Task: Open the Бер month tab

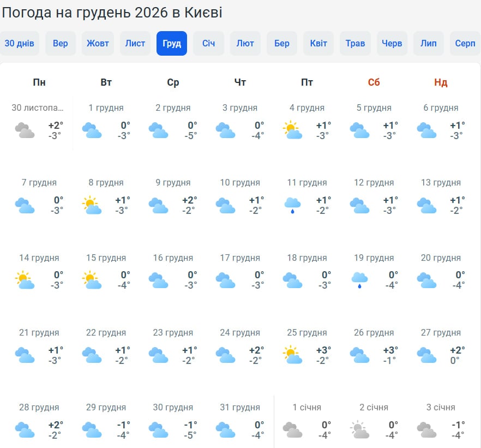Action: [x=282, y=43]
